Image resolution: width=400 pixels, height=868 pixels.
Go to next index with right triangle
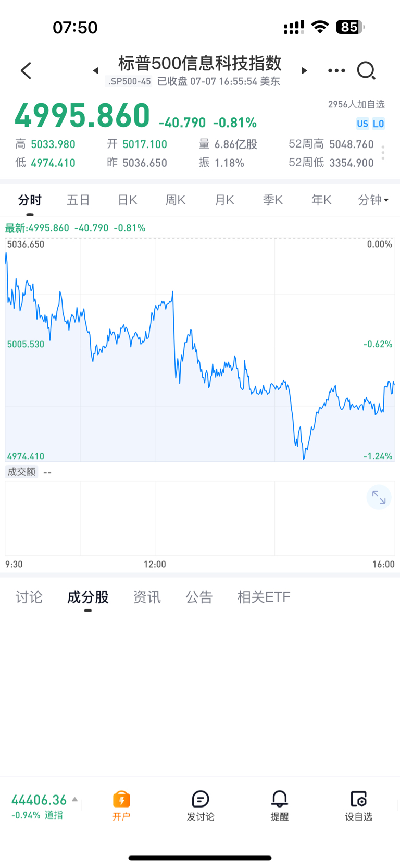(x=304, y=70)
